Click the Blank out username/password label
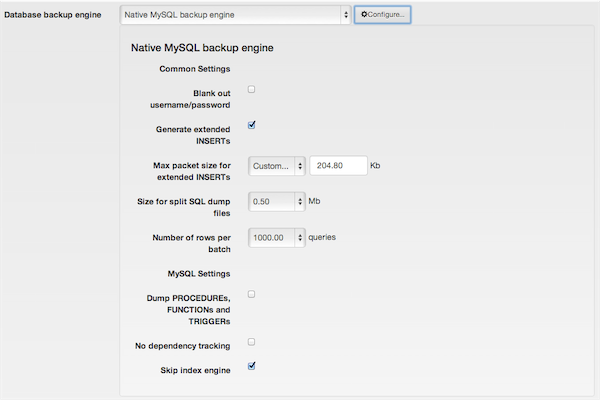The width and height of the screenshot is (600, 400). pos(190,99)
